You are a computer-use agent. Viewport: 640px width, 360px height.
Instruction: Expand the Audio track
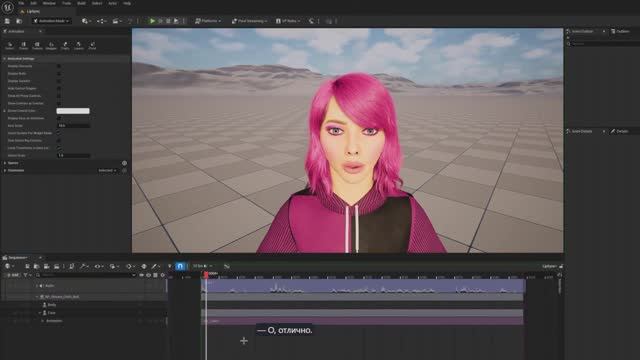[x=37, y=286]
